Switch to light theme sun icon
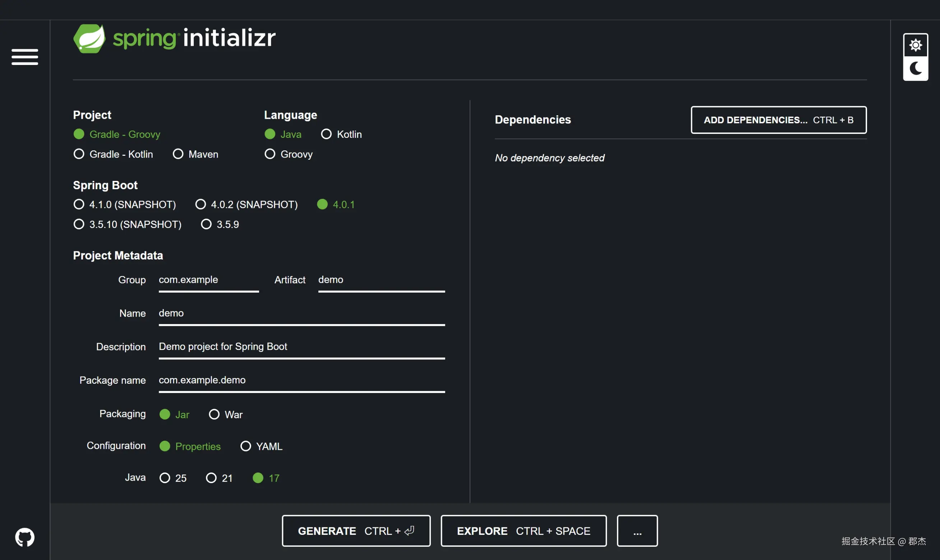The width and height of the screenshot is (940, 560). point(915,45)
